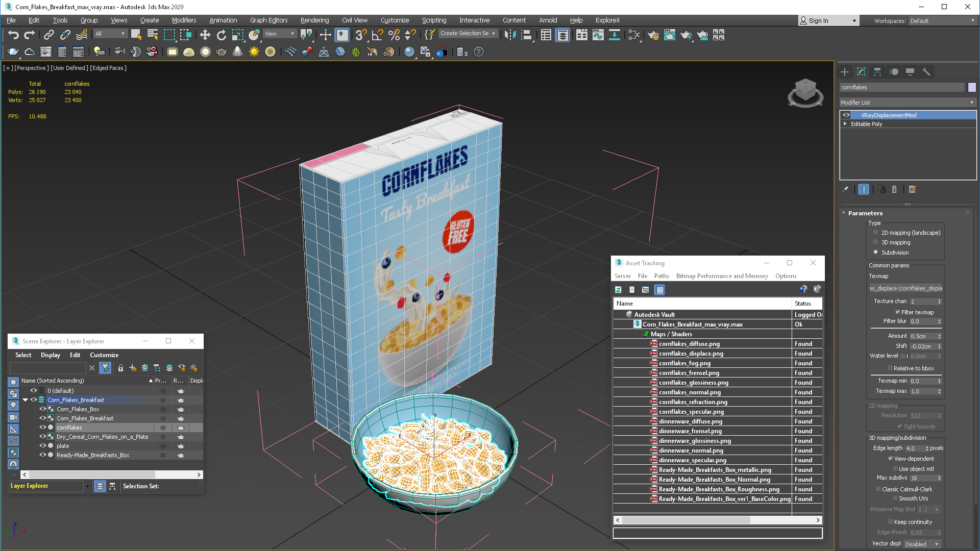This screenshot has width=980, height=551.
Task: Click the Undo arrow icon
Action: (13, 35)
